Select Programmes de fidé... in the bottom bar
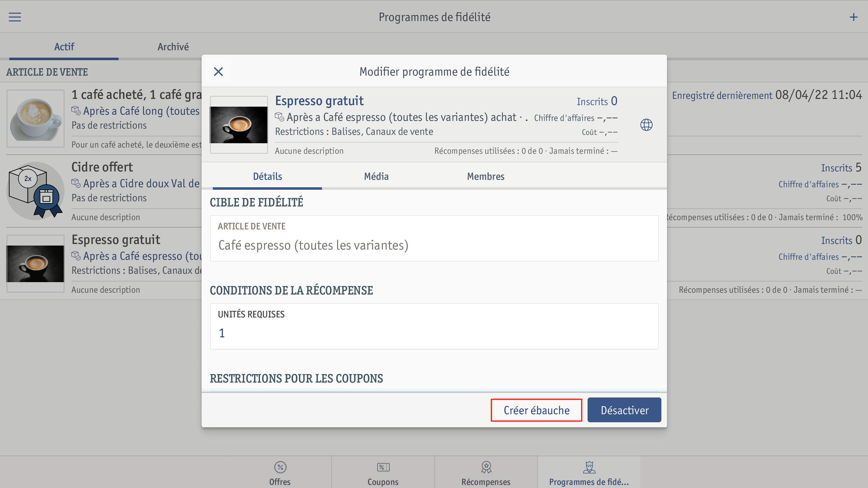 589,473
